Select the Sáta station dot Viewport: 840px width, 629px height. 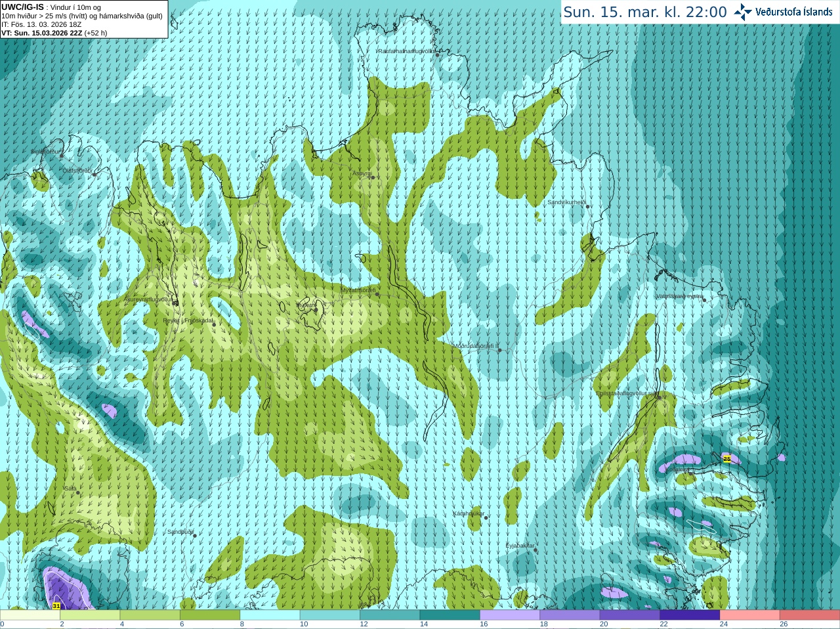coord(77,492)
